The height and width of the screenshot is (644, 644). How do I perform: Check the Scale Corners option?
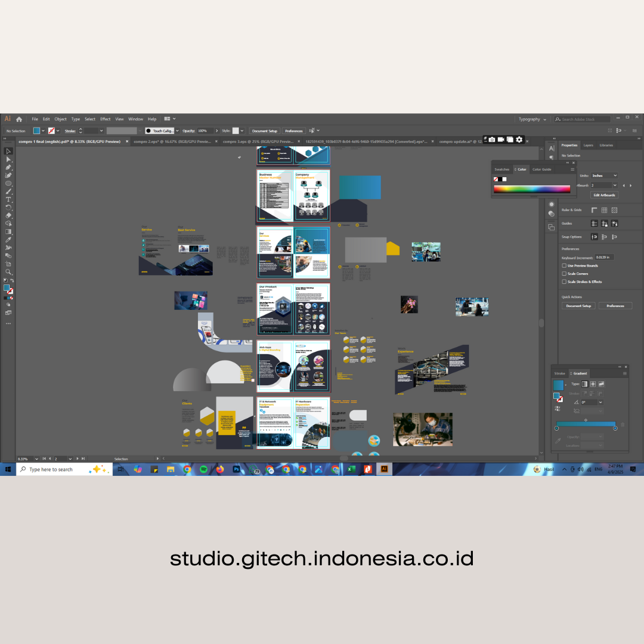coord(564,274)
